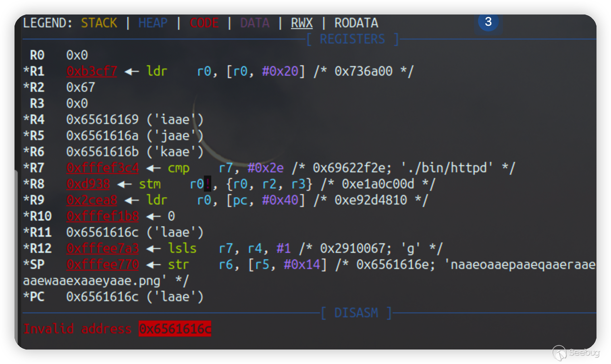Select the R8 address 0xd938

(x=88, y=184)
